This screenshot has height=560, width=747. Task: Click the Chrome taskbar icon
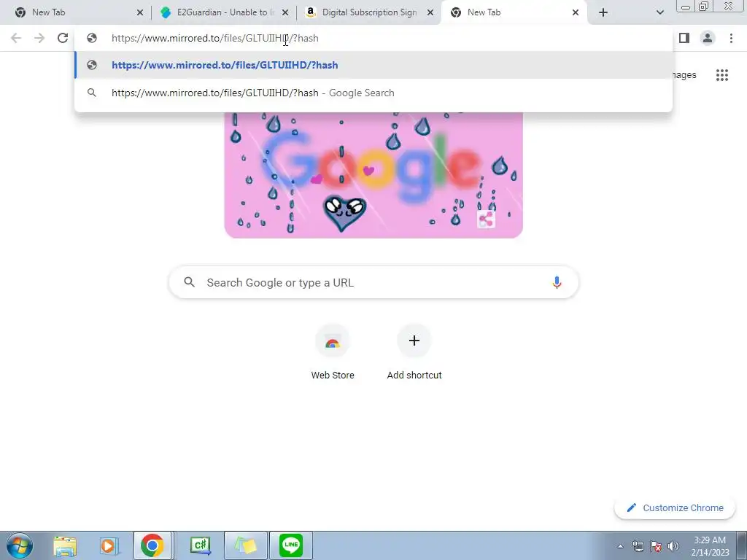pyautogui.click(x=152, y=545)
